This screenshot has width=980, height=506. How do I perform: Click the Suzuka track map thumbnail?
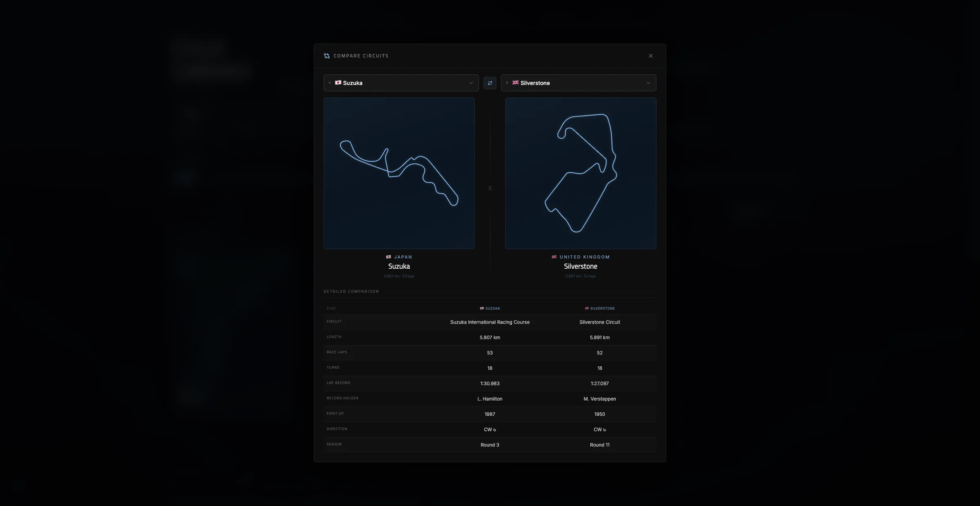(399, 173)
